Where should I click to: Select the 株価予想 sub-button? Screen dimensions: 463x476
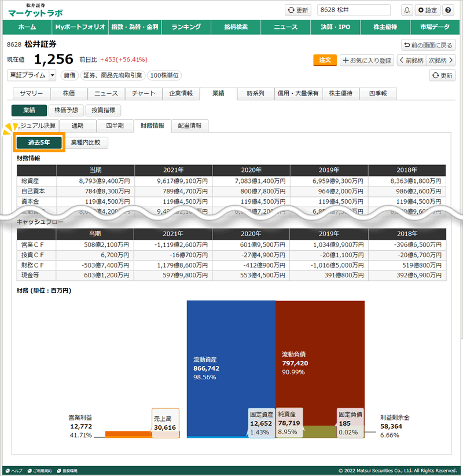(x=66, y=111)
